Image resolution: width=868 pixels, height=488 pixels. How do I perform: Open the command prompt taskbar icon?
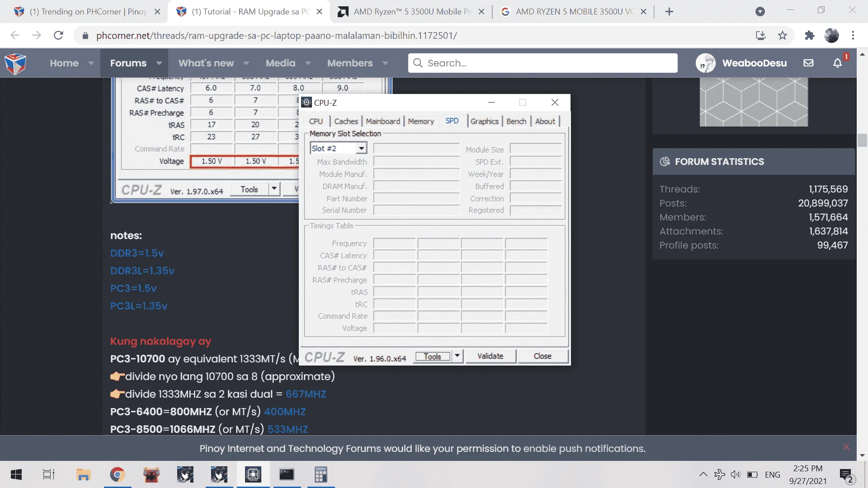click(287, 474)
